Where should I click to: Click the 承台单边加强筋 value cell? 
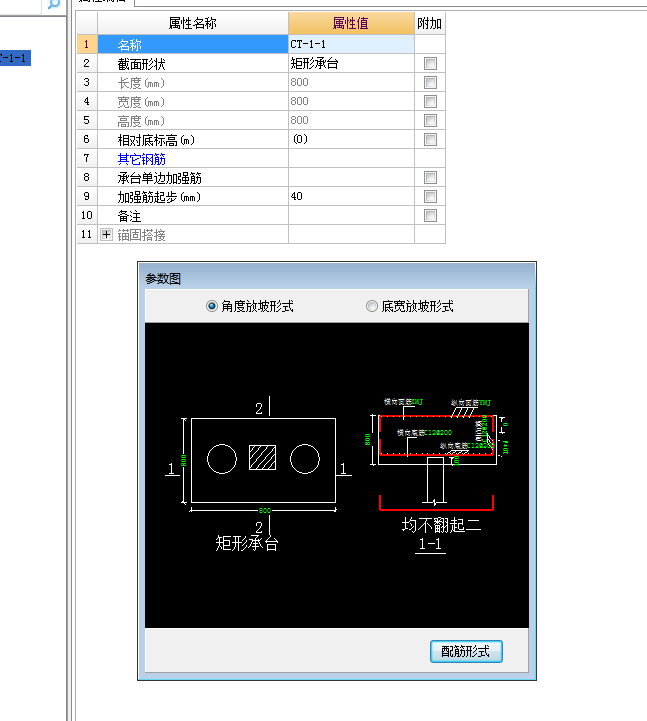[351, 177]
